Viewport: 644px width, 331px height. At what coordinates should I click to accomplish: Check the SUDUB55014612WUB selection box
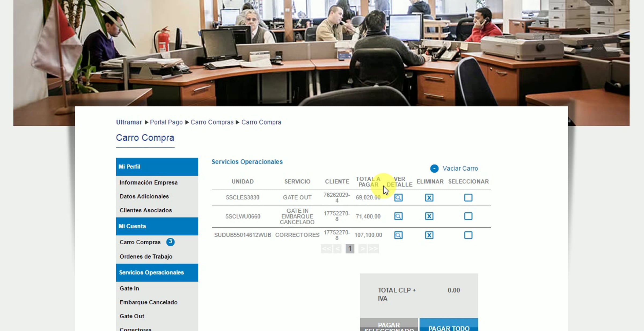tap(468, 235)
